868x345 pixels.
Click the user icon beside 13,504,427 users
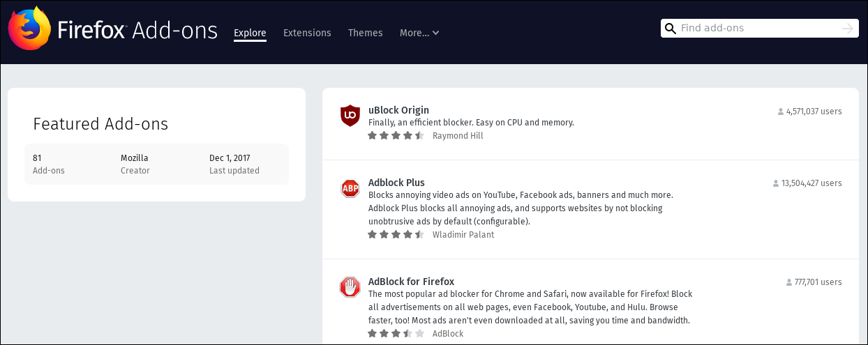point(776,184)
